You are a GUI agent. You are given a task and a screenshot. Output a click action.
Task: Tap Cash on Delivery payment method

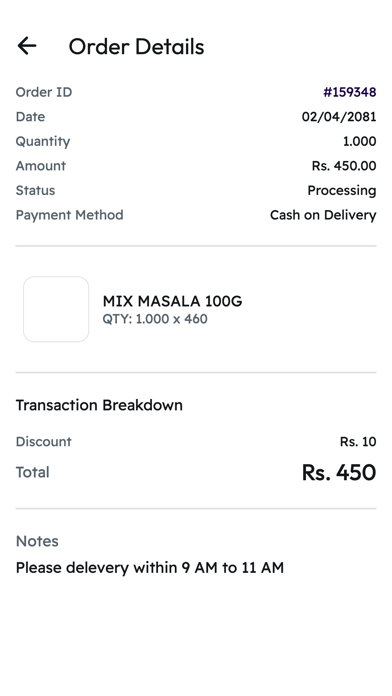click(x=323, y=215)
